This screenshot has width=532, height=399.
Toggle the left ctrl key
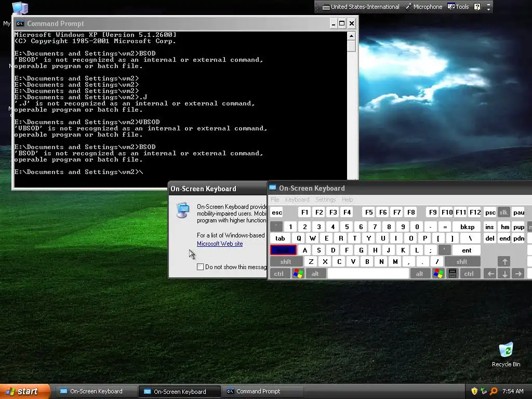tap(279, 273)
